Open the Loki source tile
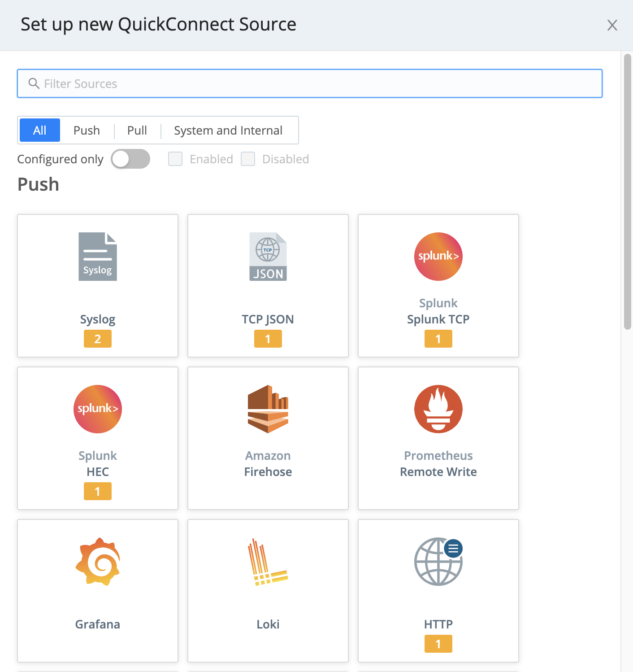Viewport: 633px width, 672px height. (268, 561)
